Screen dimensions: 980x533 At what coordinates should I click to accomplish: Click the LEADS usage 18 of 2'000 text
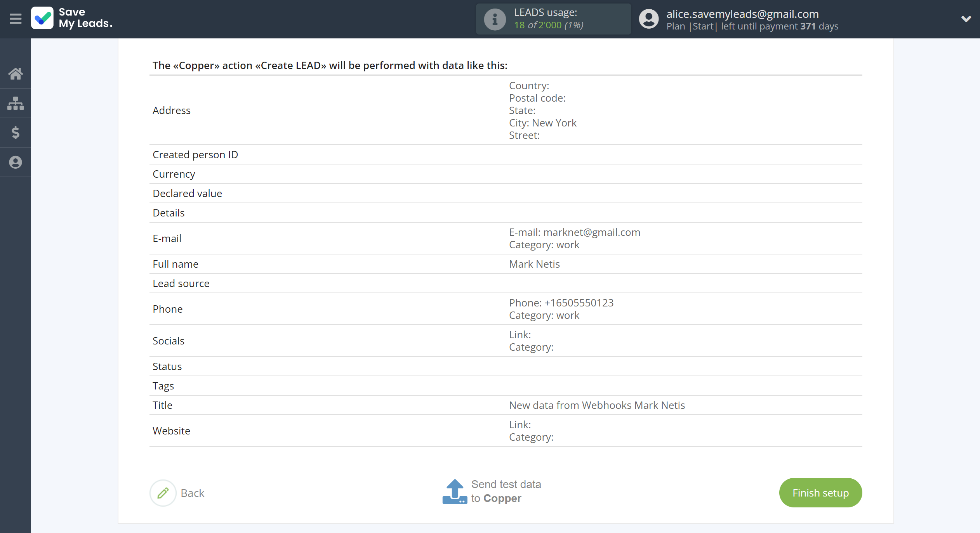(549, 25)
